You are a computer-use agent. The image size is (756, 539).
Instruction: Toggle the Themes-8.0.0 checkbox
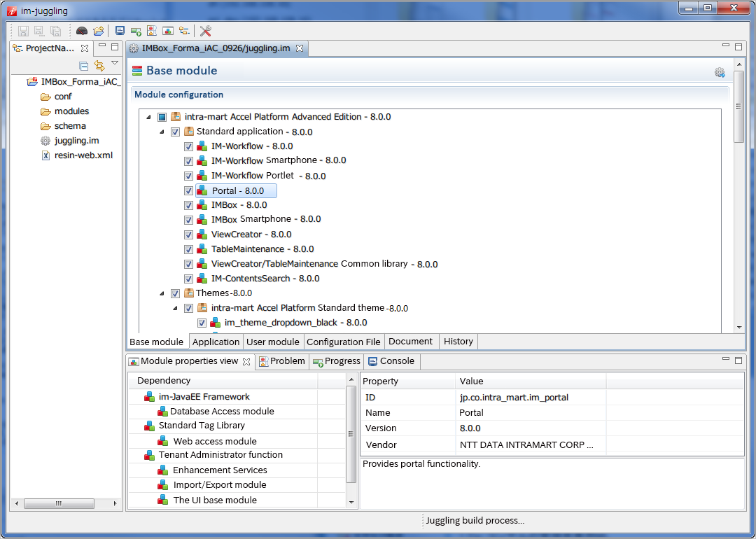point(175,293)
